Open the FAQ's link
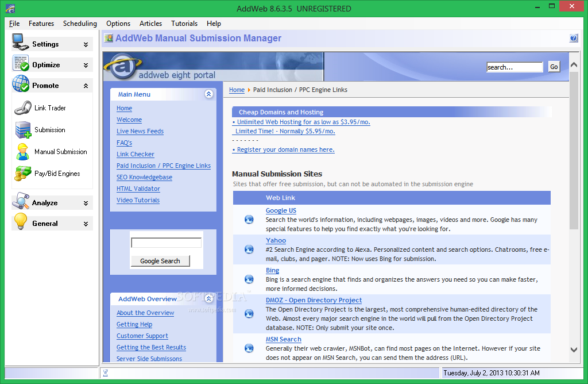Image resolution: width=588 pixels, height=384 pixels. pyautogui.click(x=124, y=143)
